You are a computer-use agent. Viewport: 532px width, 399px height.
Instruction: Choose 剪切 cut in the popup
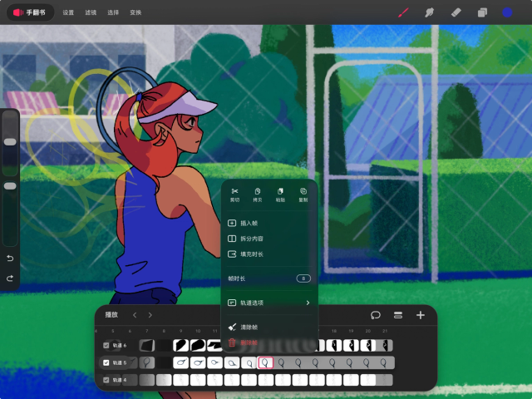pos(234,195)
